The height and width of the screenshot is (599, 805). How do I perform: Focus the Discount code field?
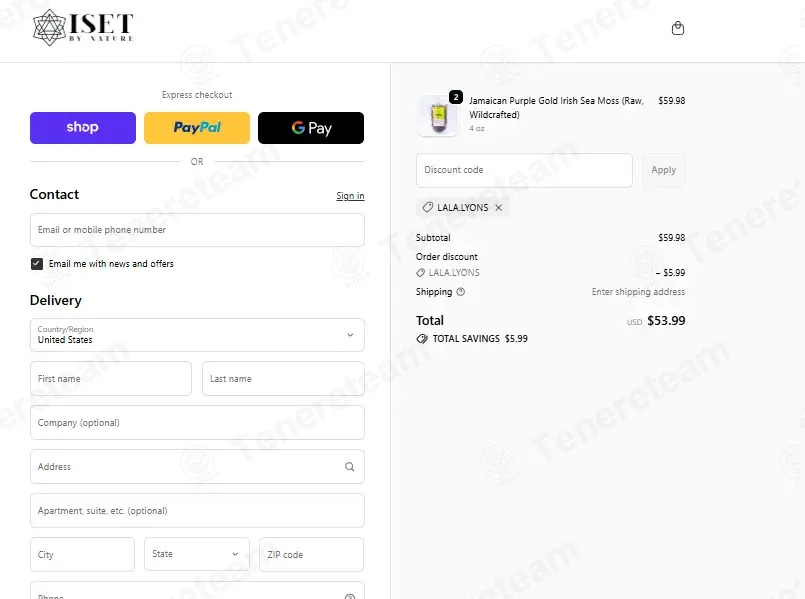point(524,170)
